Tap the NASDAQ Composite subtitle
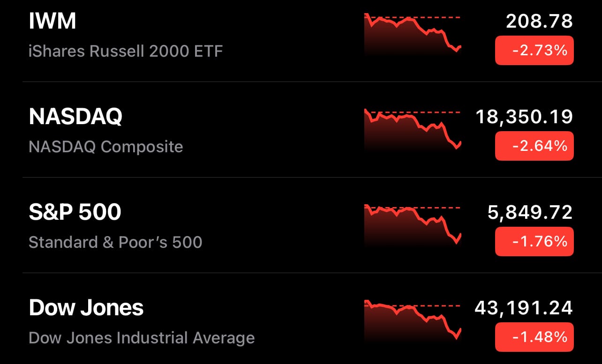Viewport: 602px width, 364px height. pyautogui.click(x=106, y=147)
